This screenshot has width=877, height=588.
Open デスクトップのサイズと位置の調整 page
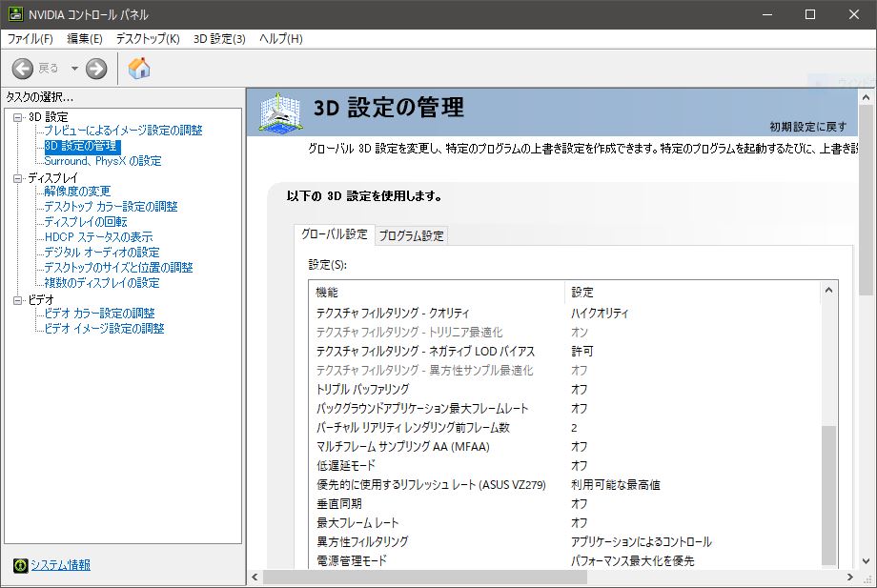coord(118,268)
